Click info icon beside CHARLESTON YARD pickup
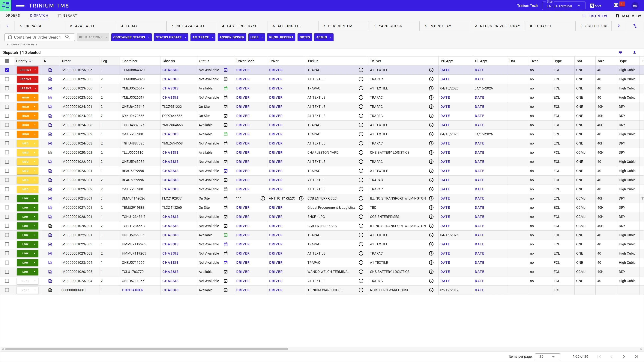This screenshot has width=644, height=362. coord(361,153)
